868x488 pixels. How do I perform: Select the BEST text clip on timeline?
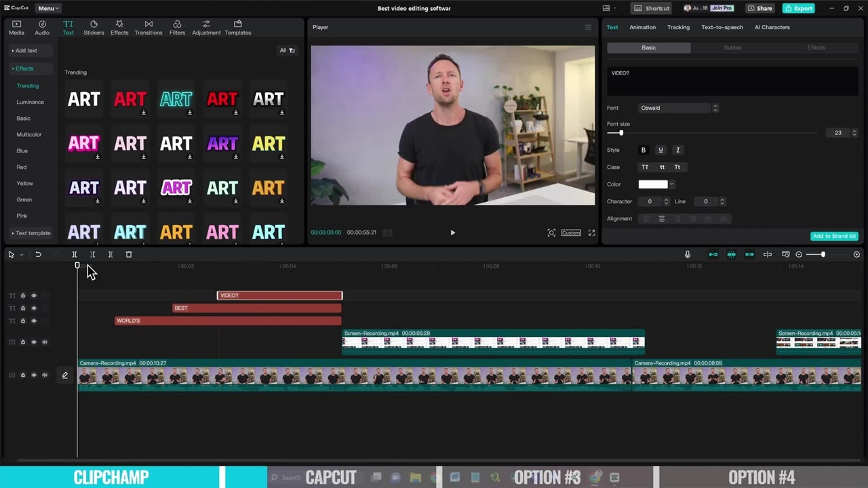[256, 308]
